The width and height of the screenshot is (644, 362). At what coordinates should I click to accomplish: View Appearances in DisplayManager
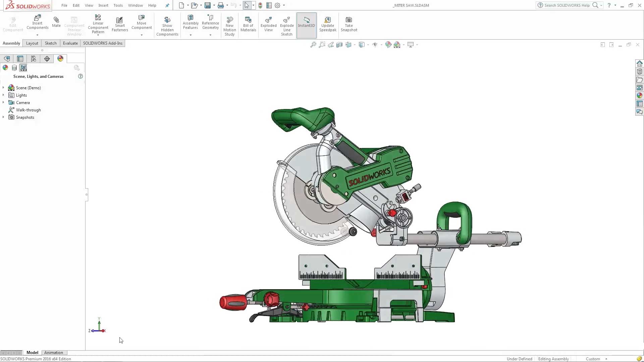coord(5,68)
